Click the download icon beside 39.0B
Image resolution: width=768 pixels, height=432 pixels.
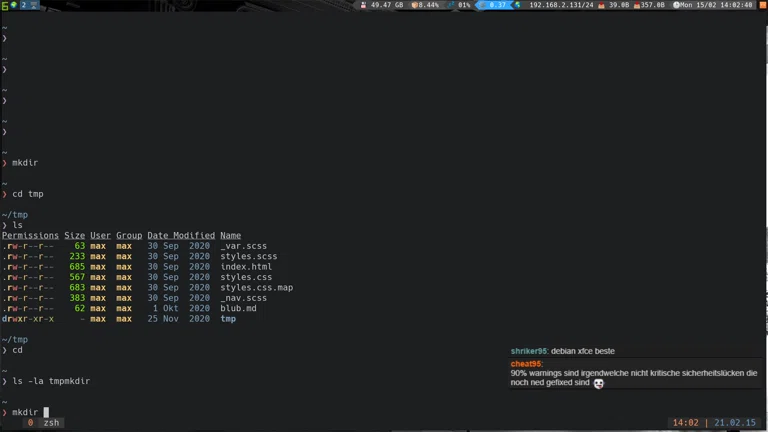coord(601,5)
